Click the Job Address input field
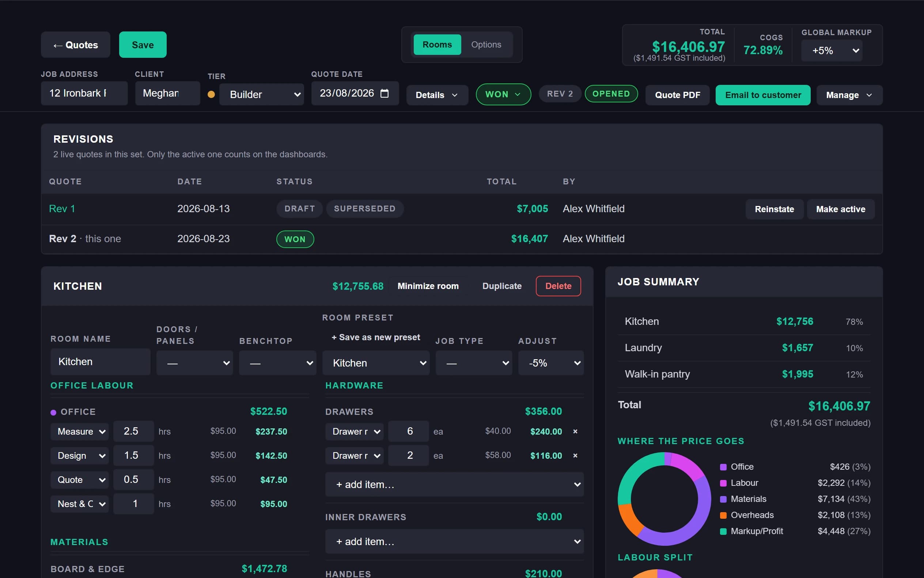 click(x=84, y=93)
